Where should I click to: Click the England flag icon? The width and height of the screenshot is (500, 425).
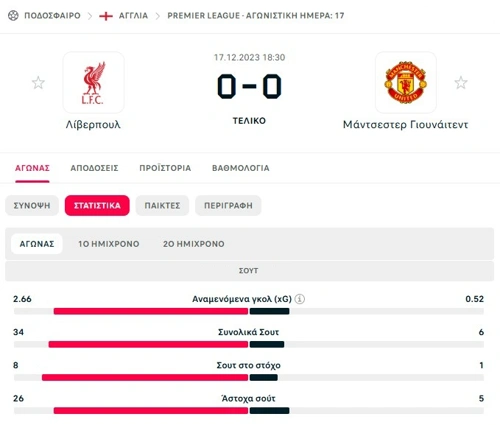106,16
